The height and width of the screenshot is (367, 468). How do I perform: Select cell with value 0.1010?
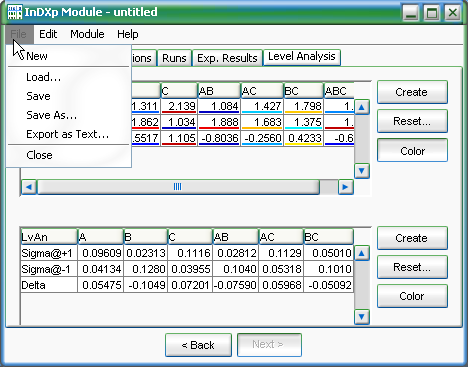pyautogui.click(x=328, y=269)
